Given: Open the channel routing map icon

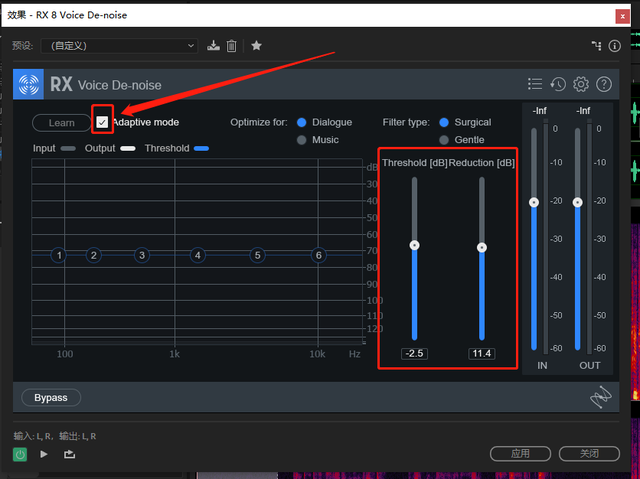Looking at the screenshot, I should coord(596,46).
